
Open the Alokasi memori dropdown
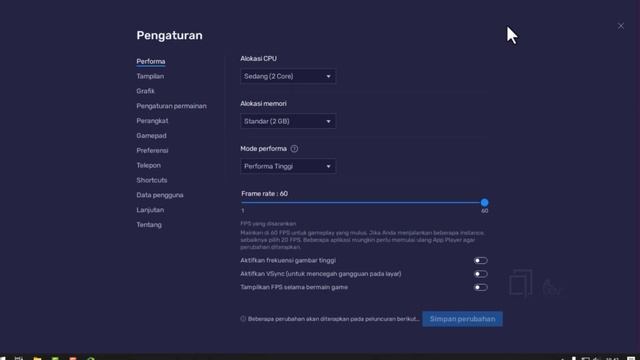pos(288,121)
